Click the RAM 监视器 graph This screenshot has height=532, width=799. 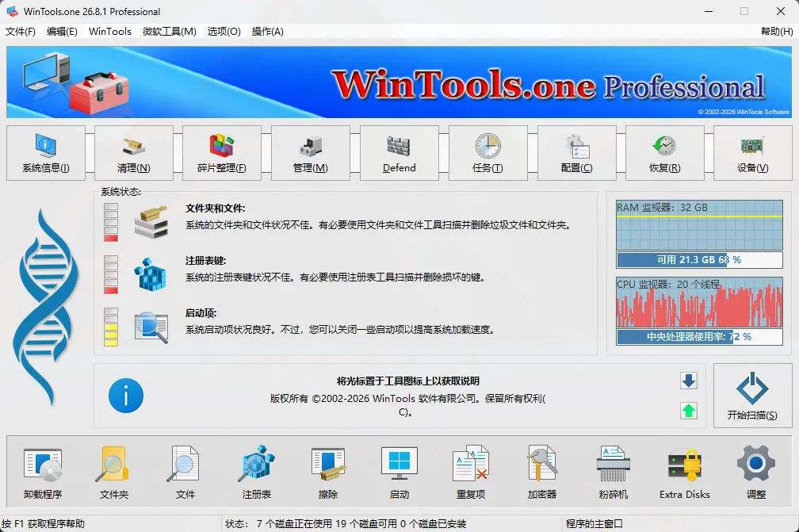click(x=699, y=224)
